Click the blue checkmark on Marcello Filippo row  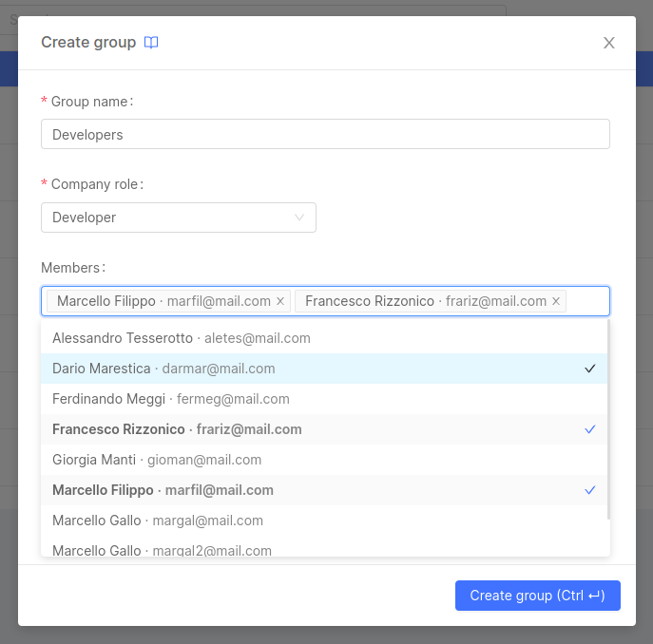[590, 490]
